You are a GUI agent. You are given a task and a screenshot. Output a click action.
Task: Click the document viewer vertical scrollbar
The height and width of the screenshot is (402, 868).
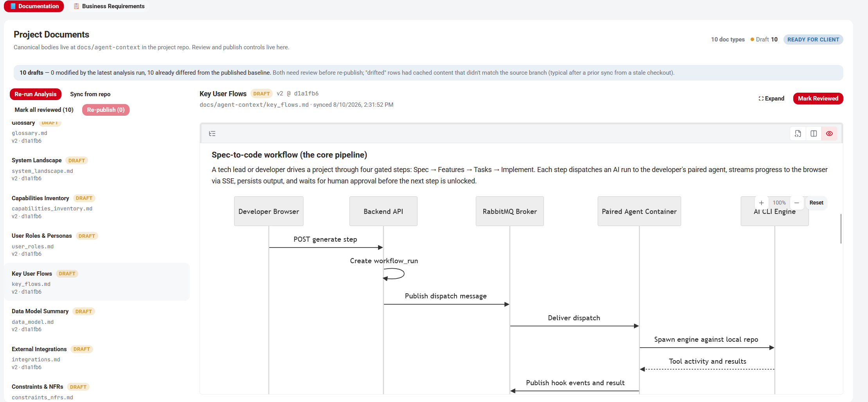841,229
